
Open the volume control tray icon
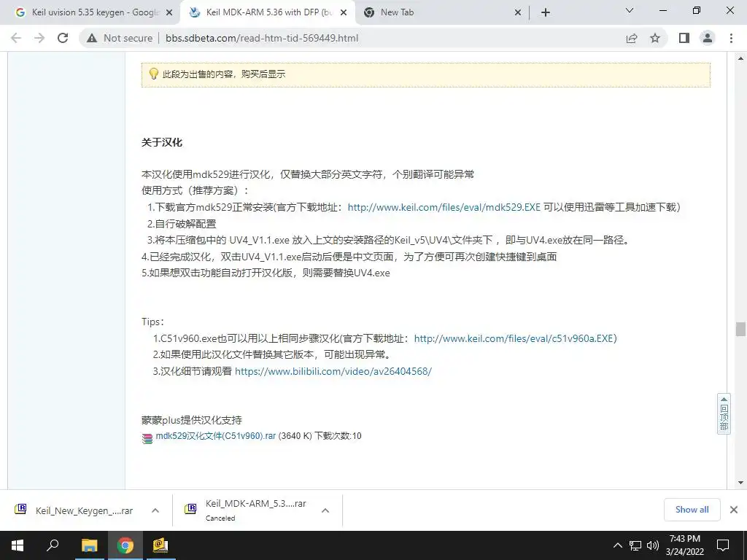tap(653, 545)
